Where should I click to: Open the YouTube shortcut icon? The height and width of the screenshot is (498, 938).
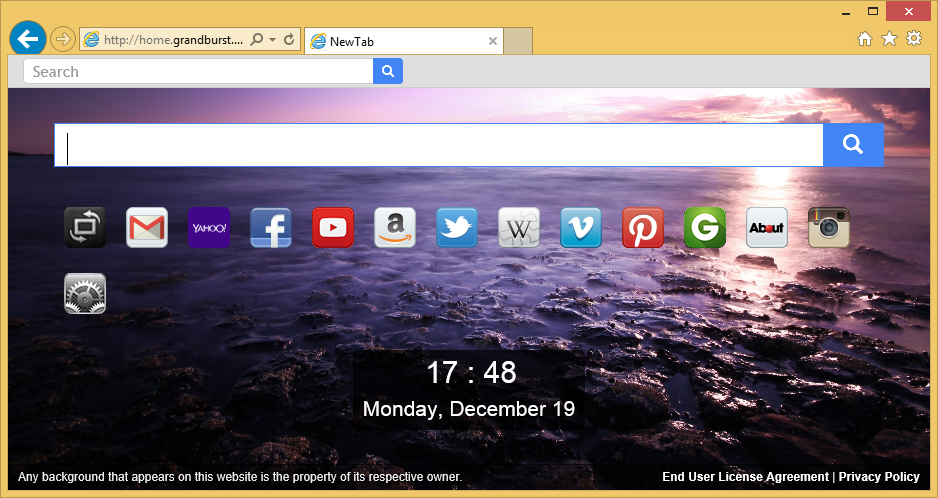click(x=333, y=227)
